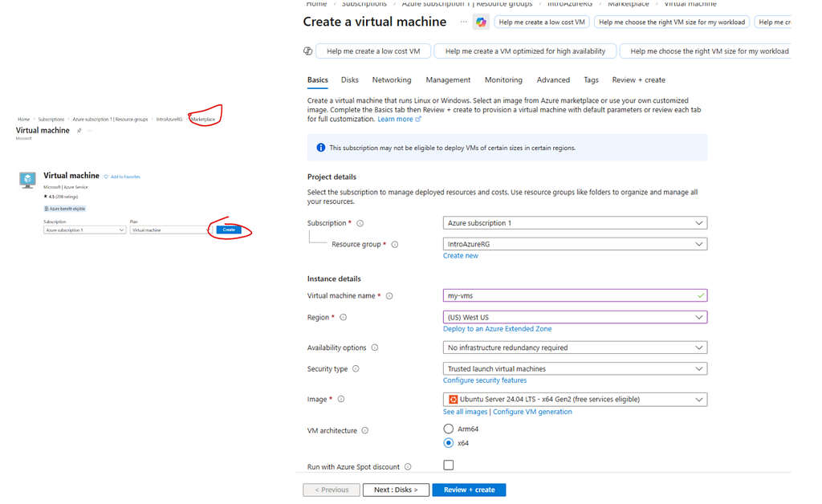Click the blue Review + create button
This screenshot has height=504, width=822.
pos(469,490)
